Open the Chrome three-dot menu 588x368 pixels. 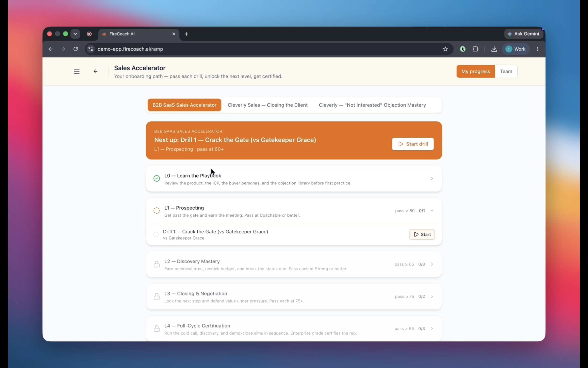point(537,49)
